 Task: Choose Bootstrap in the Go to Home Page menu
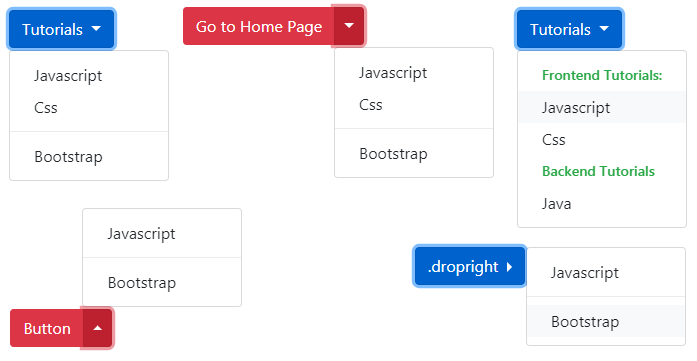click(x=414, y=153)
